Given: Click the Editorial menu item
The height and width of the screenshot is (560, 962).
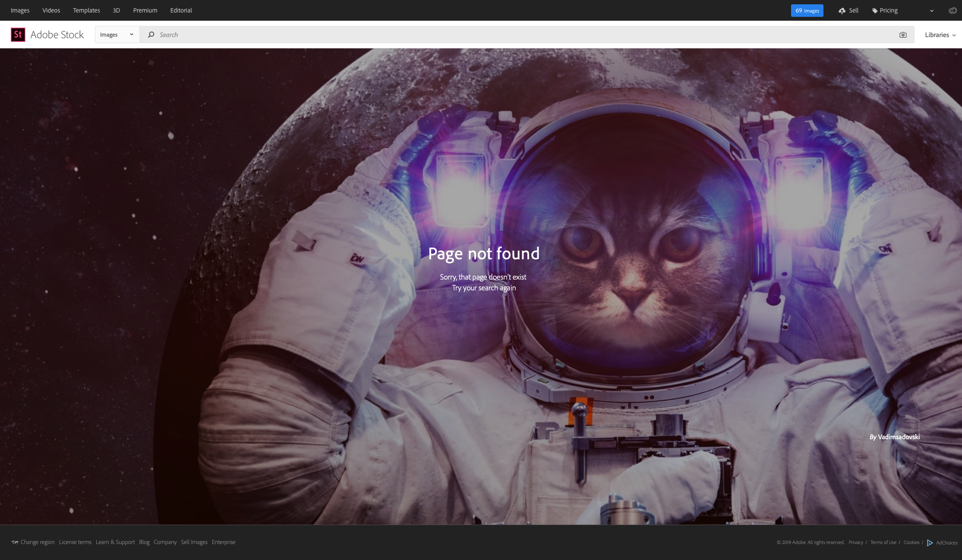Looking at the screenshot, I should click(181, 10).
